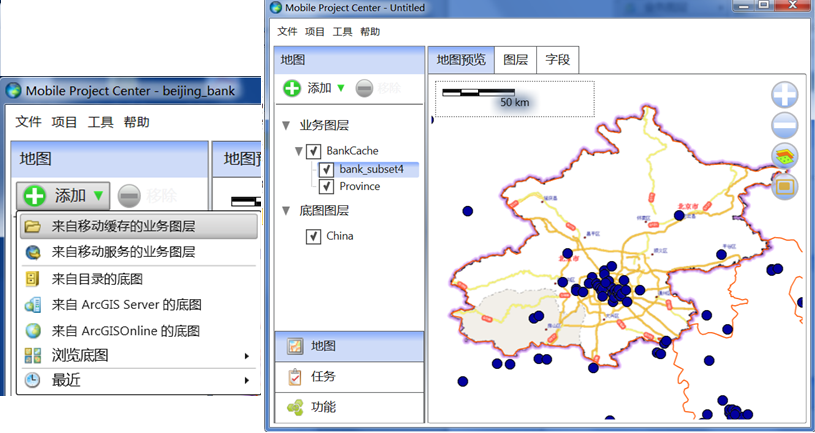This screenshot has height=433, width=815.
Task: Uncheck bank_subset4 layer checkbox
Action: pyautogui.click(x=326, y=169)
